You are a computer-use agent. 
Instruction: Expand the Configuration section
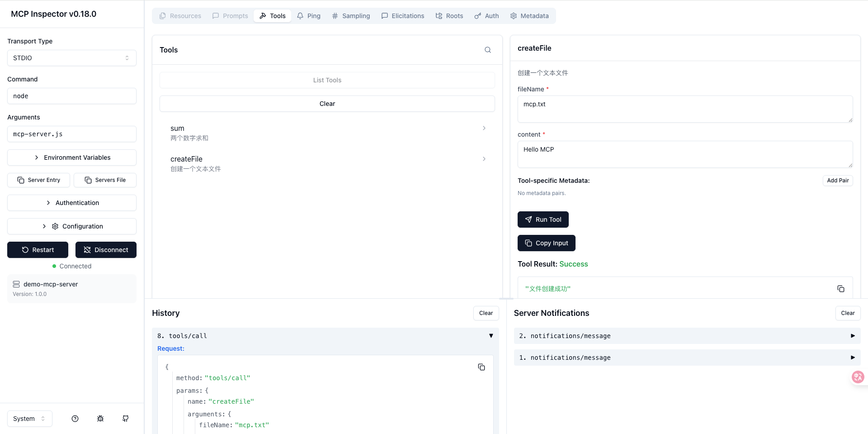pyautogui.click(x=72, y=226)
